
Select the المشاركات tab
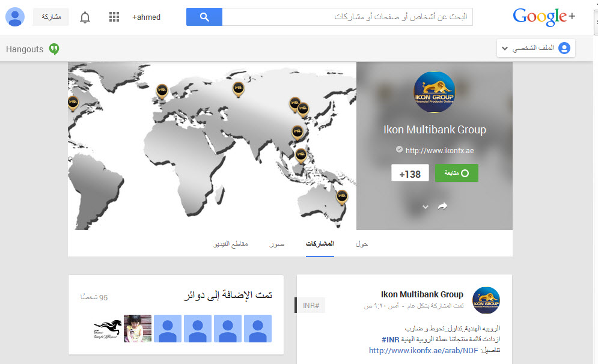pyautogui.click(x=320, y=244)
